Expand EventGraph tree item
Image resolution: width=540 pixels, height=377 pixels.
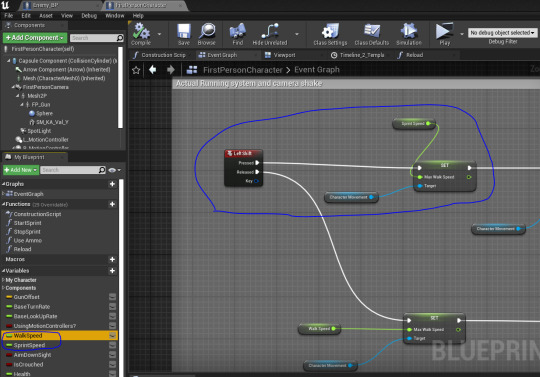[x=3, y=194]
